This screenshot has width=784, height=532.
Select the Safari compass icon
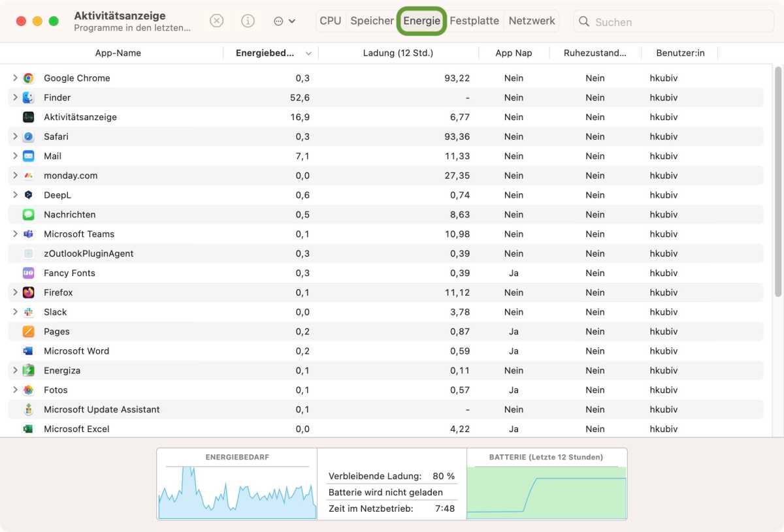[28, 137]
